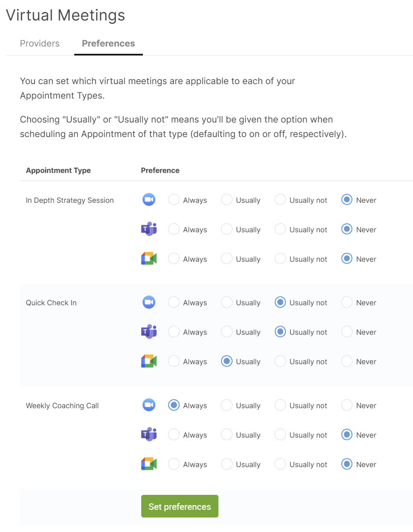This screenshot has height=532, width=413.
Task: Click the Google Meet icon for Quick Check In
Action: pyautogui.click(x=148, y=361)
